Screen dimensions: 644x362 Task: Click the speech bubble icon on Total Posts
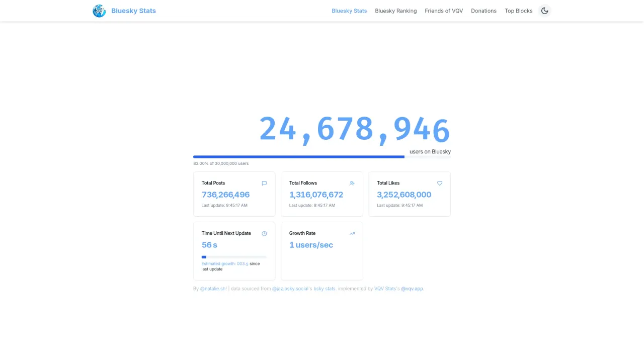264,183
